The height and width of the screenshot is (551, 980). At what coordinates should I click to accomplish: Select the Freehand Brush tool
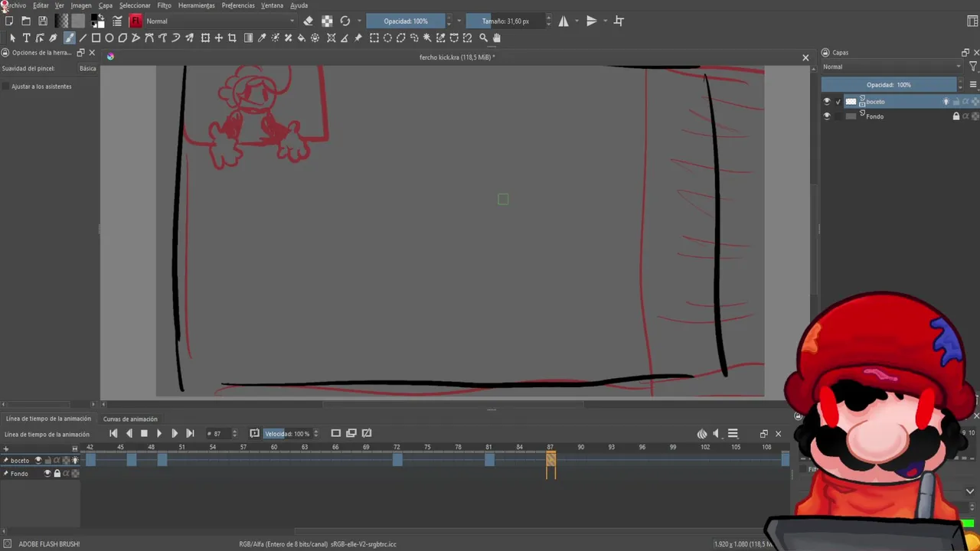(x=69, y=37)
